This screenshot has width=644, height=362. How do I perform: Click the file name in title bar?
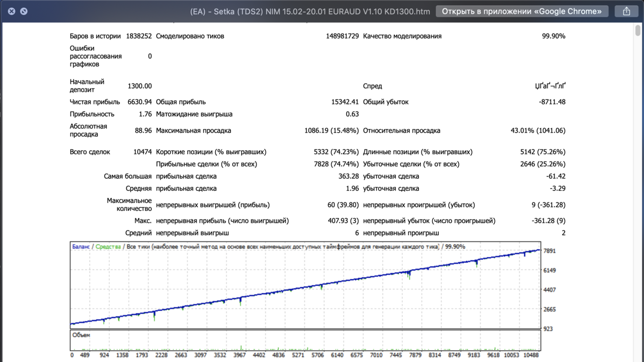pos(310,11)
